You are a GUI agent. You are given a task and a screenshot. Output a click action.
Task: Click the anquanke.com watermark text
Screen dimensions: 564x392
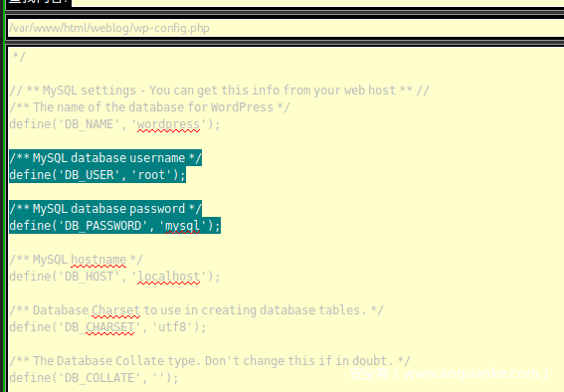[450, 374]
